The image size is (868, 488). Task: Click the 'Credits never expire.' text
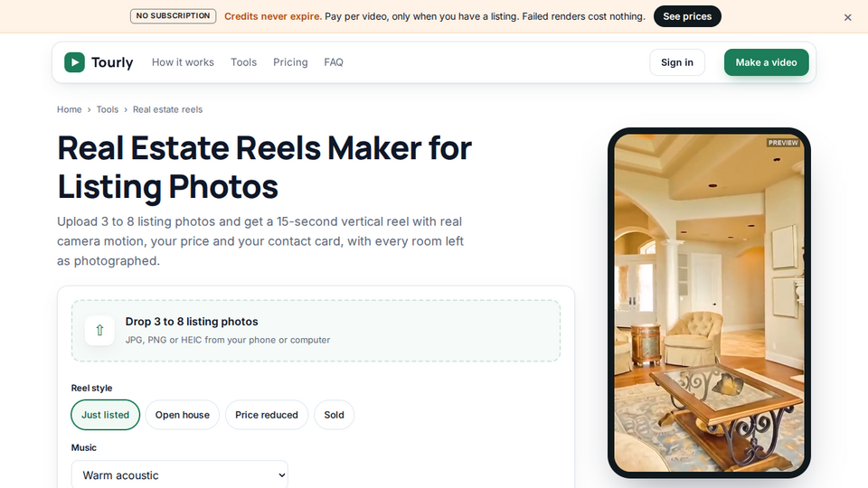pyautogui.click(x=273, y=16)
